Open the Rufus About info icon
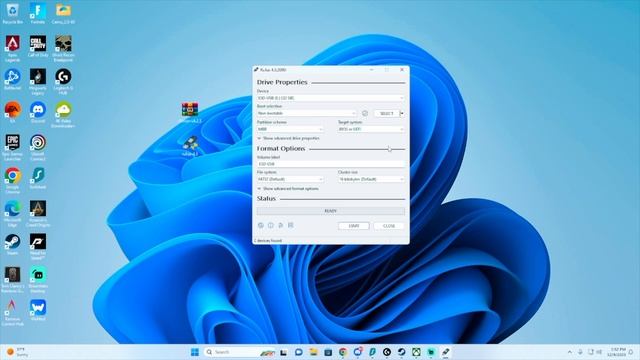Screen dimensions: 640x360 click(271, 225)
